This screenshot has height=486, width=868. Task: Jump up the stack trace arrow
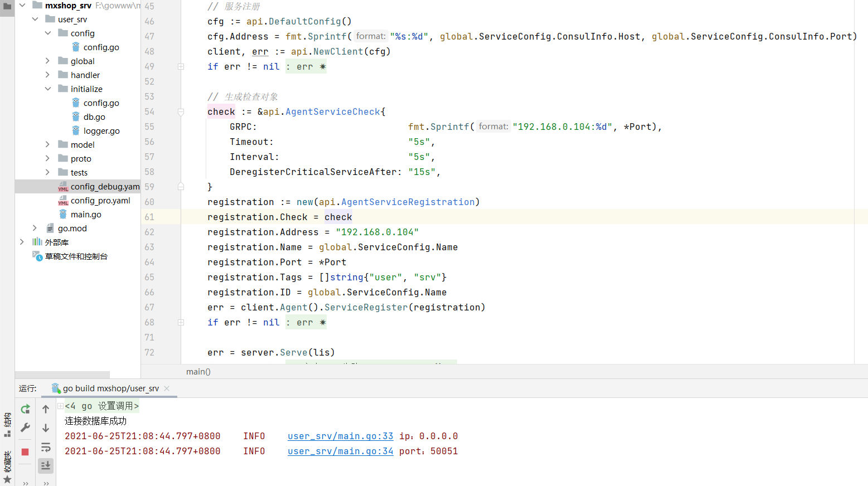46,409
